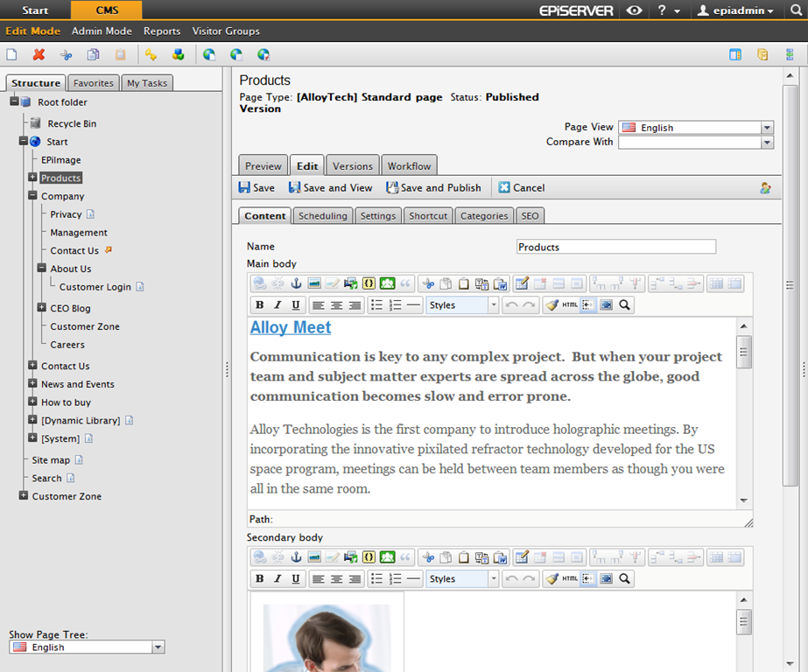Open Styles dropdown in Main body toolbar
The height and width of the screenshot is (672, 808).
(493, 305)
